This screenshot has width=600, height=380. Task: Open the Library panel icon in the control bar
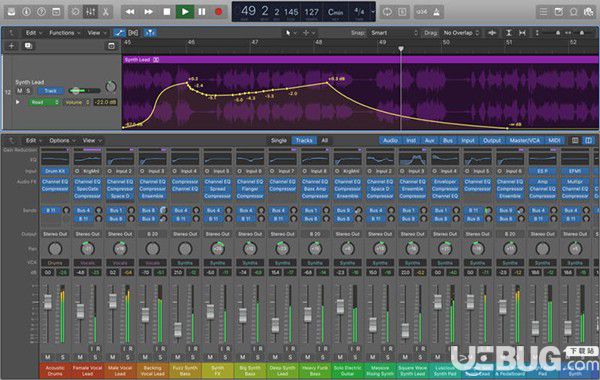pos(11,12)
